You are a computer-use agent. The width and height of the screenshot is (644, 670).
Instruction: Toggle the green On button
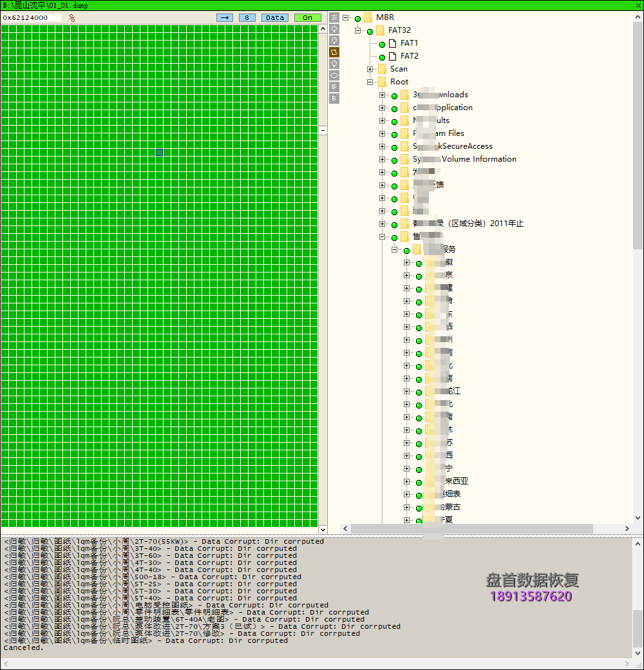coord(307,18)
